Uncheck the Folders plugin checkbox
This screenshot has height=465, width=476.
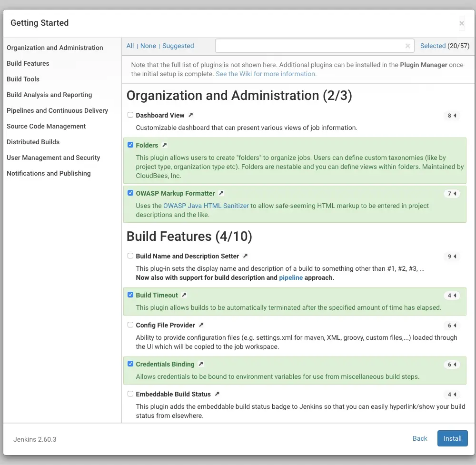pos(130,145)
